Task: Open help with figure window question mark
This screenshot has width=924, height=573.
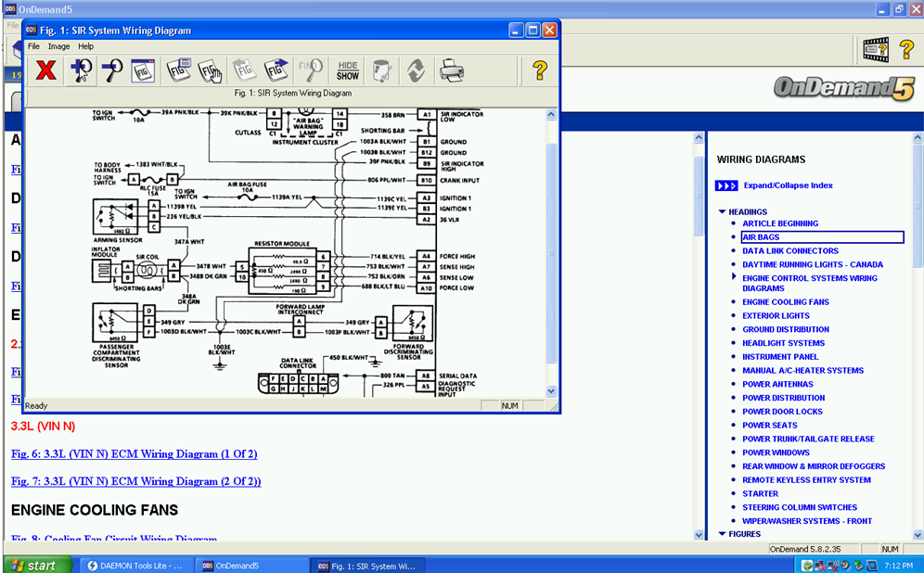Action: [540, 70]
